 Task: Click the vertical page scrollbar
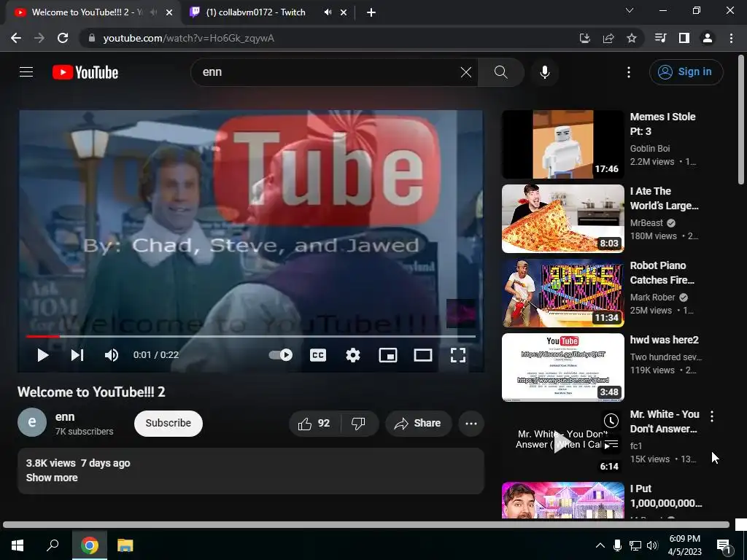point(741,120)
